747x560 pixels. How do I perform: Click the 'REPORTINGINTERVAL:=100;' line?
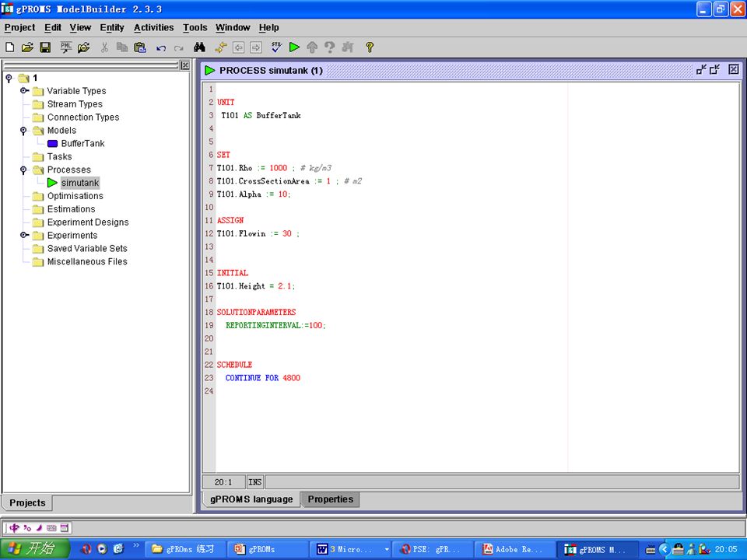pyautogui.click(x=275, y=325)
